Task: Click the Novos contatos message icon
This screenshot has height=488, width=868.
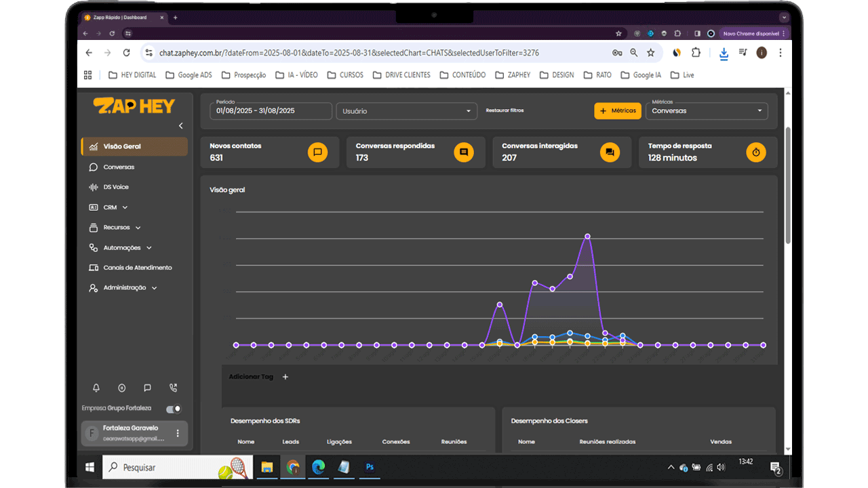Action: tap(317, 152)
